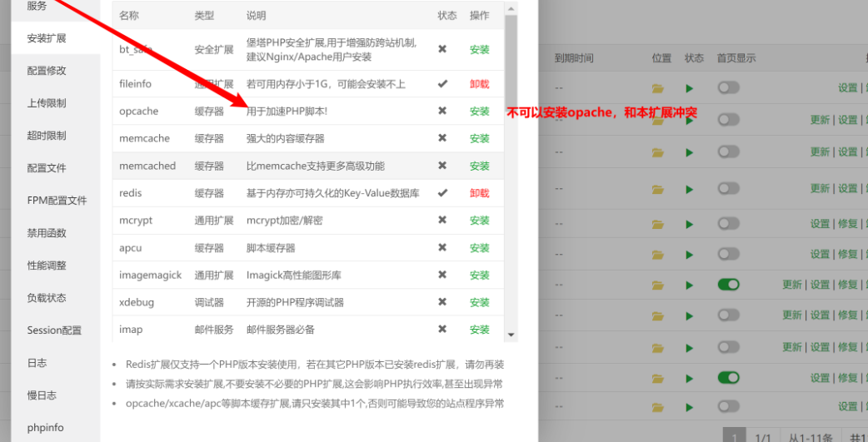
Task: Click the scroll up arrow of extension list
Action: coord(511,9)
